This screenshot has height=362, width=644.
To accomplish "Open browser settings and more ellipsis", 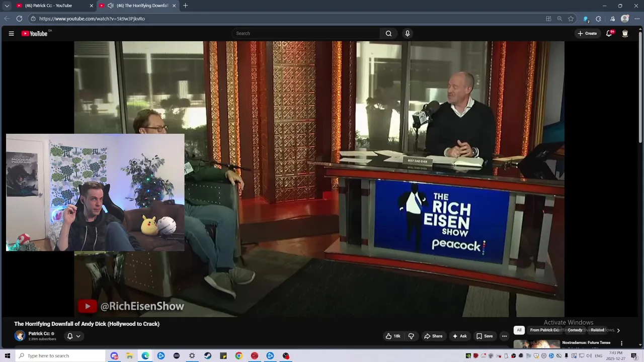I will click(x=636, y=19).
